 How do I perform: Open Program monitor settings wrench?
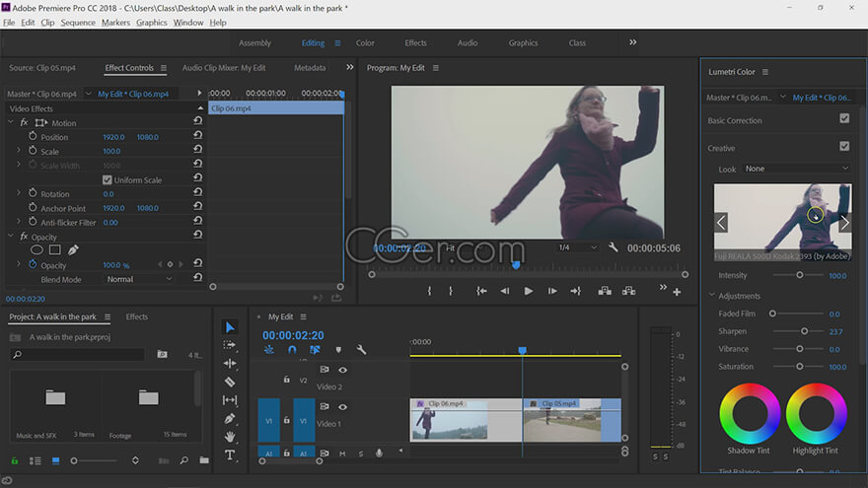[613, 247]
